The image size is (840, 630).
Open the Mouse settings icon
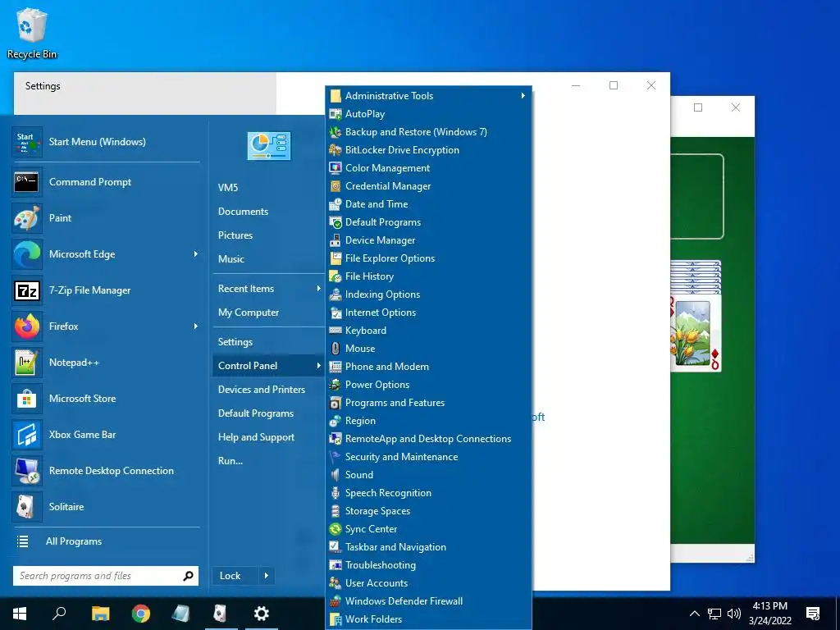click(336, 349)
